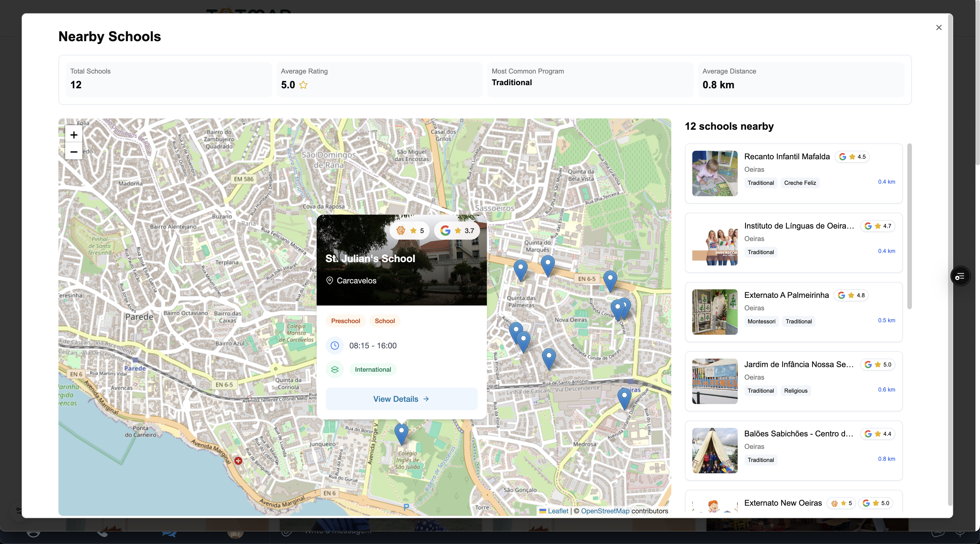Open the OpenStreetMap attribution link

pyautogui.click(x=605, y=511)
